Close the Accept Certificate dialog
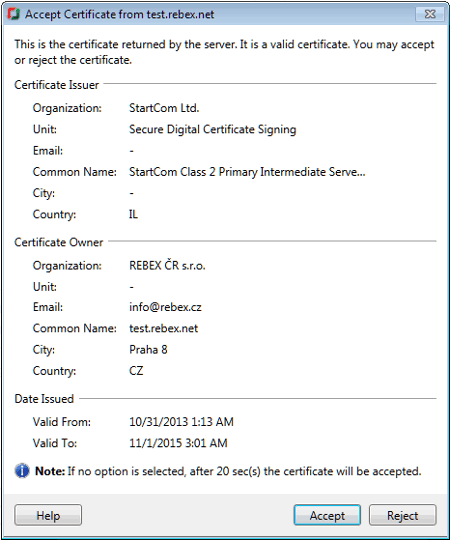The width and height of the screenshot is (450, 540). (430, 14)
